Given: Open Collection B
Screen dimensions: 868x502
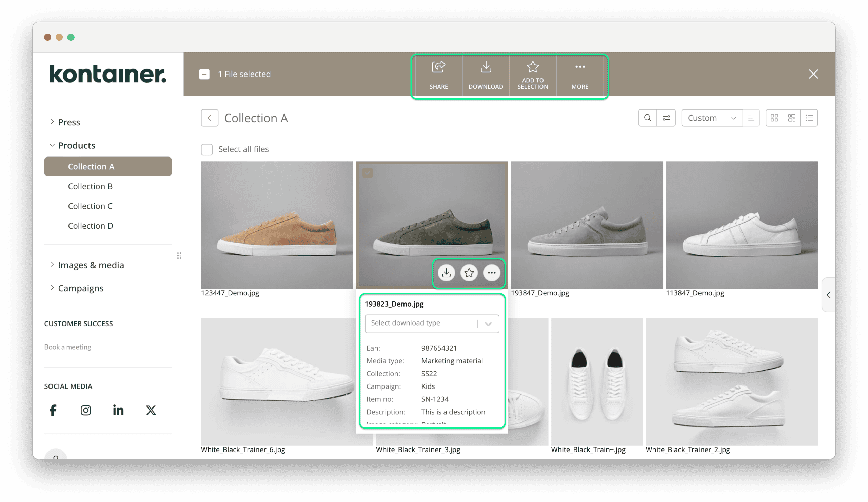Looking at the screenshot, I should click(90, 186).
